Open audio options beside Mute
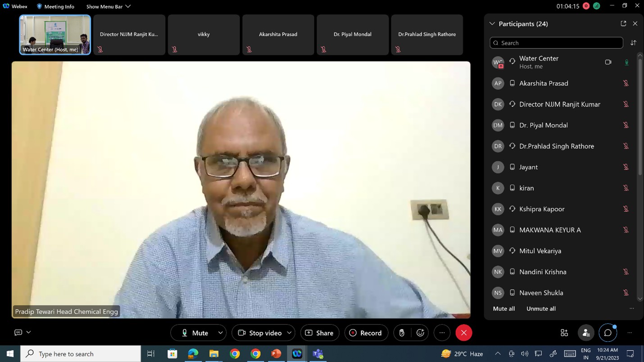The height and width of the screenshot is (362, 644). (x=220, y=333)
